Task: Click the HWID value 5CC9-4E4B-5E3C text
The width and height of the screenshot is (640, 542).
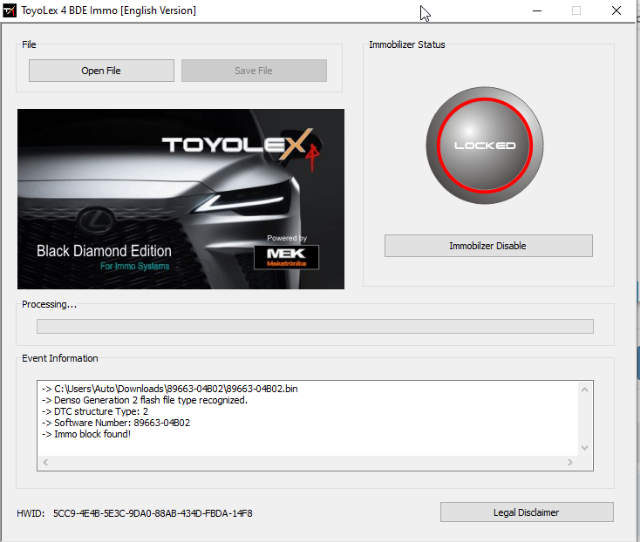Action: tap(153, 513)
